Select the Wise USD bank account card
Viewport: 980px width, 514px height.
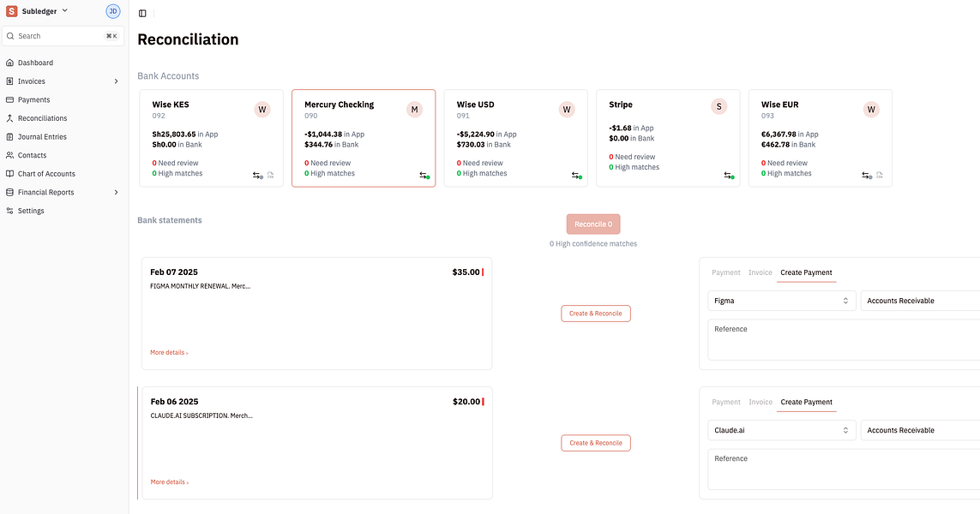tap(515, 137)
